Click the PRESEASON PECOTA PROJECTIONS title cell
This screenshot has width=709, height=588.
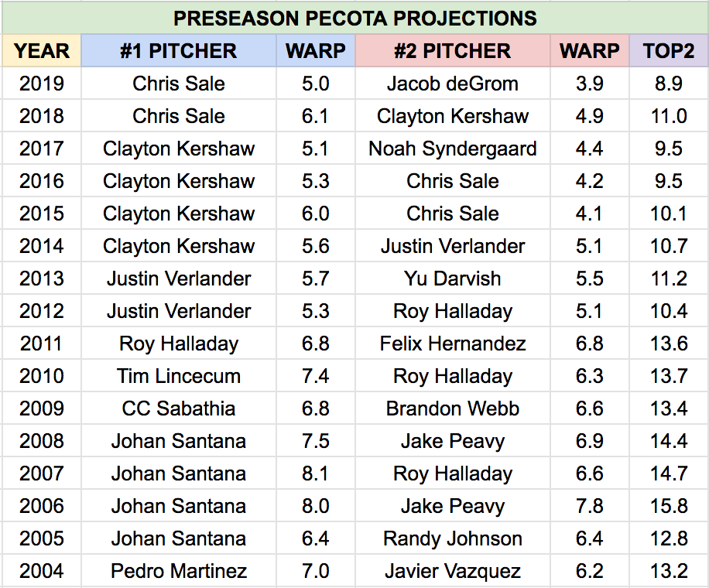354,18
